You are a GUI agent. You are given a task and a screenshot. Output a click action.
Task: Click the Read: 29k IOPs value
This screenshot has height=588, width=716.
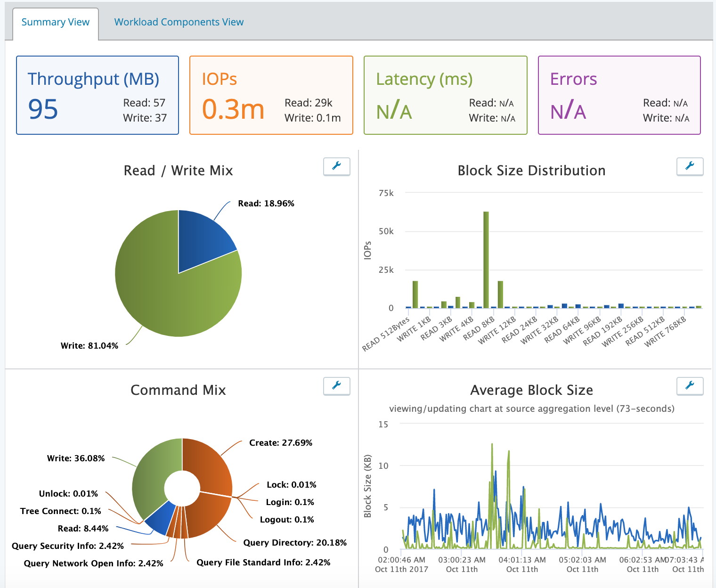[309, 103]
